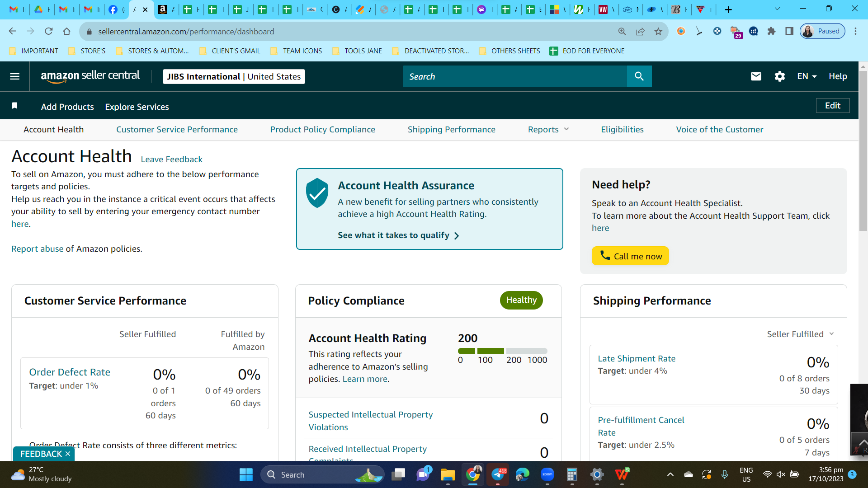Screen dimensions: 868x488
Task: Click the page zoom magnifier in address bar
Action: pyautogui.click(x=622, y=31)
